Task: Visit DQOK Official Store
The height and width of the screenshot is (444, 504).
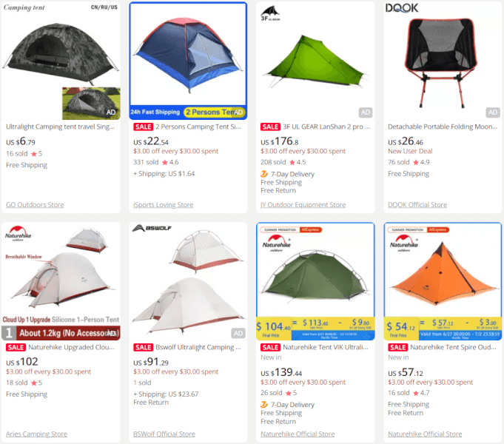Action: [x=417, y=205]
